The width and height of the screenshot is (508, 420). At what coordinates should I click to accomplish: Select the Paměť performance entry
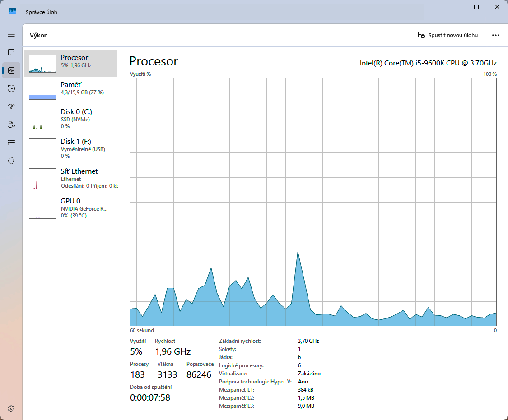click(x=70, y=90)
